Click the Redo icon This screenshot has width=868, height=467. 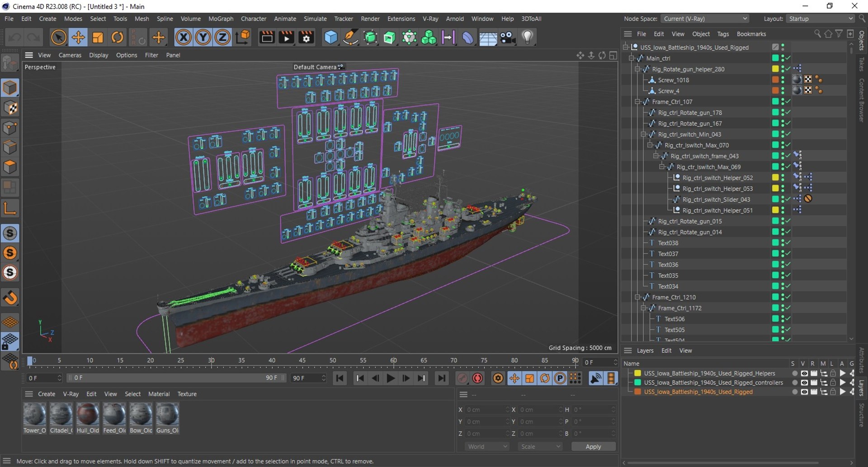coord(33,37)
